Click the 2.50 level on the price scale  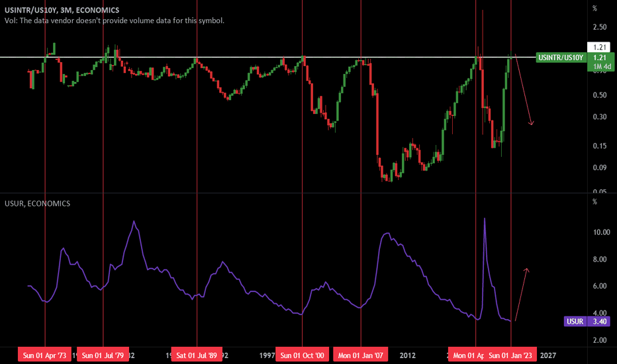point(600,27)
